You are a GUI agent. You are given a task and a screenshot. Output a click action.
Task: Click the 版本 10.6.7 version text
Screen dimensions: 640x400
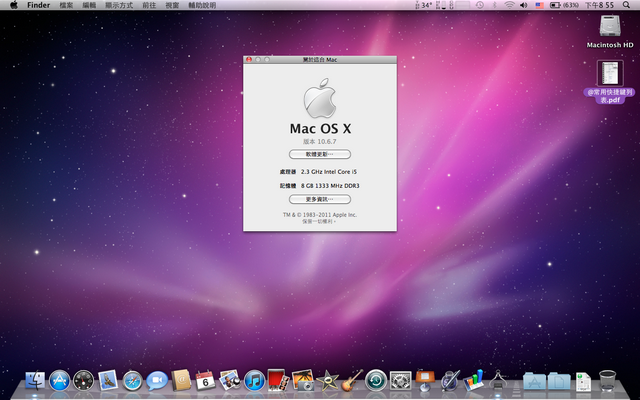tap(320, 142)
